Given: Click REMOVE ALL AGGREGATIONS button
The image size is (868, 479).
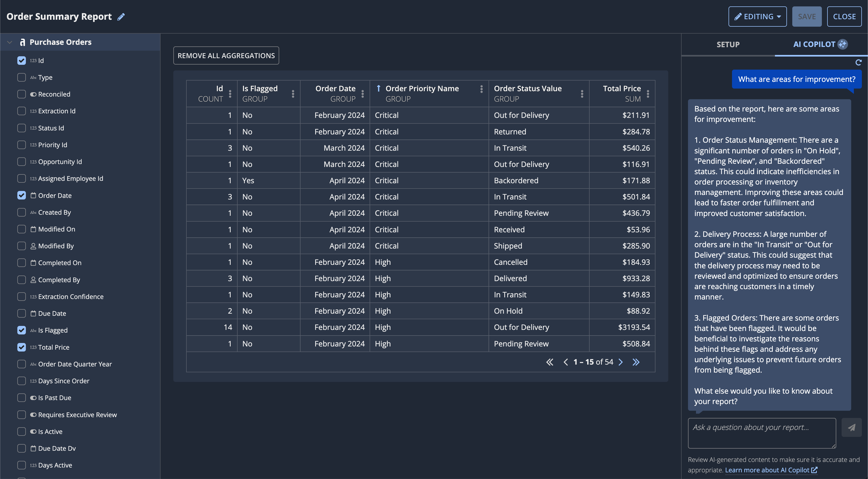Looking at the screenshot, I should [226, 56].
